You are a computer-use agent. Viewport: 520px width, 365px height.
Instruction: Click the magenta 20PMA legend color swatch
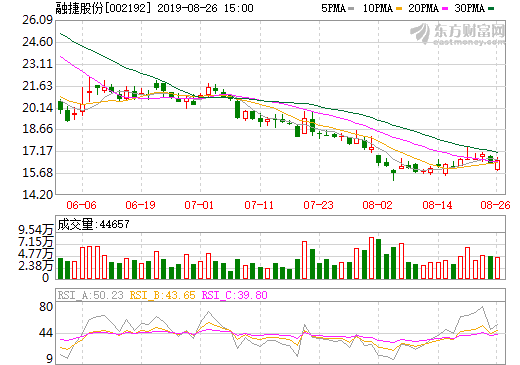(x=445, y=8)
